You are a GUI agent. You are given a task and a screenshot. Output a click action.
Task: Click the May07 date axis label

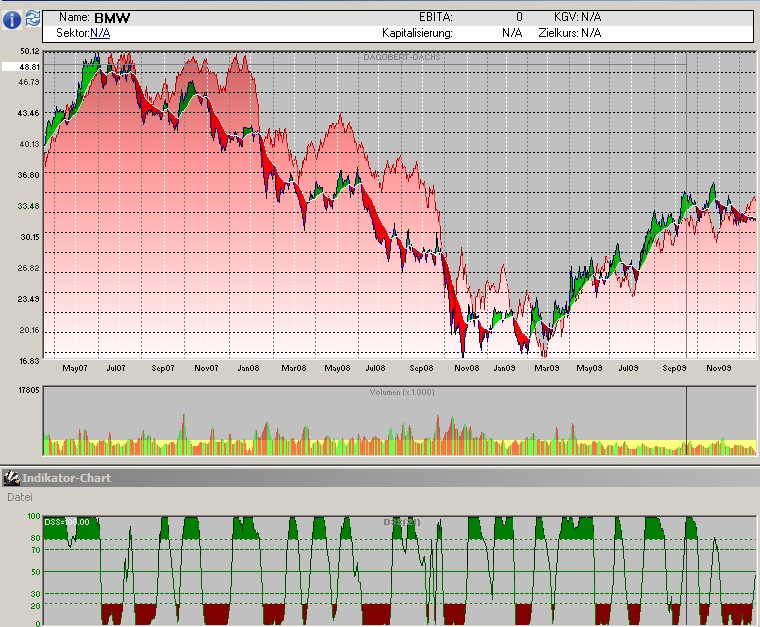pyautogui.click(x=75, y=368)
